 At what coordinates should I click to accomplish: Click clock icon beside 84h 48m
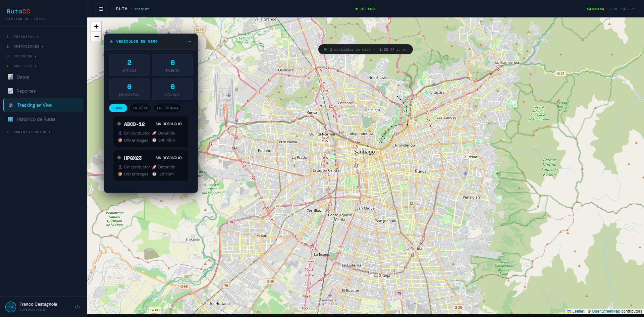[154, 140]
